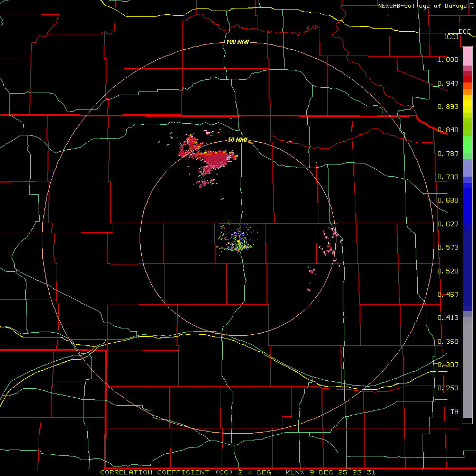Click the 0.787 scale value
The image size is (476, 476).
[x=448, y=153]
